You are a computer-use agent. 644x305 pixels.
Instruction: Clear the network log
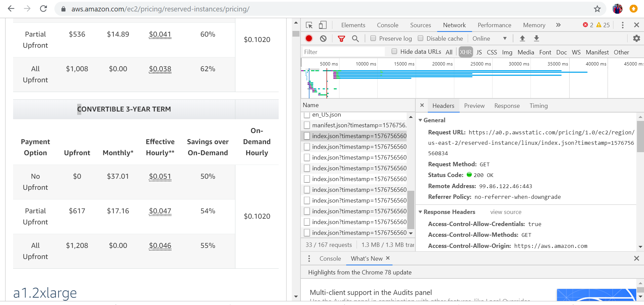(x=323, y=39)
